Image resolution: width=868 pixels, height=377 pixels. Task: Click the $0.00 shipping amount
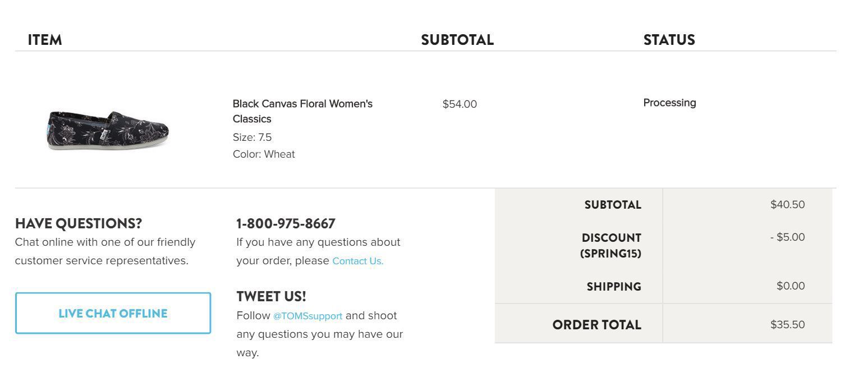[790, 286]
